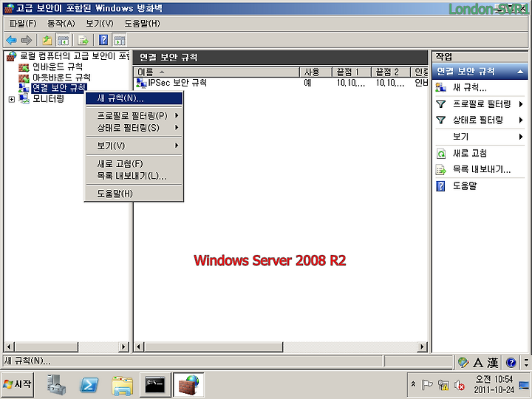
Task: Choose 새 규칙(N)... in the context menu
Action: (x=134, y=98)
